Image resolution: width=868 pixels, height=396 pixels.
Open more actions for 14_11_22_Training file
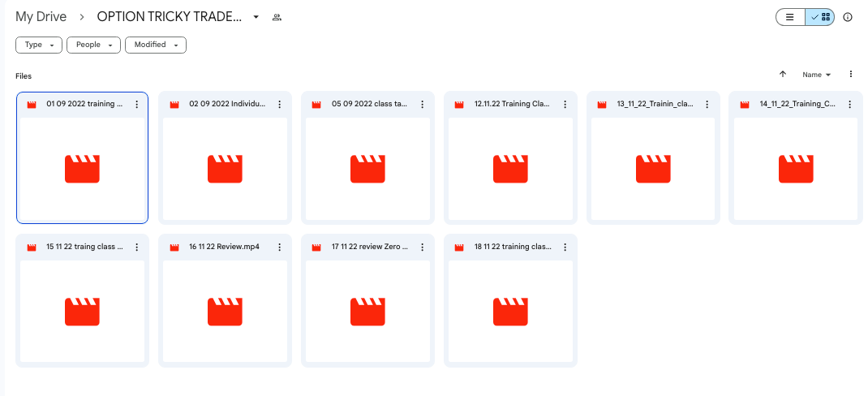(850, 105)
